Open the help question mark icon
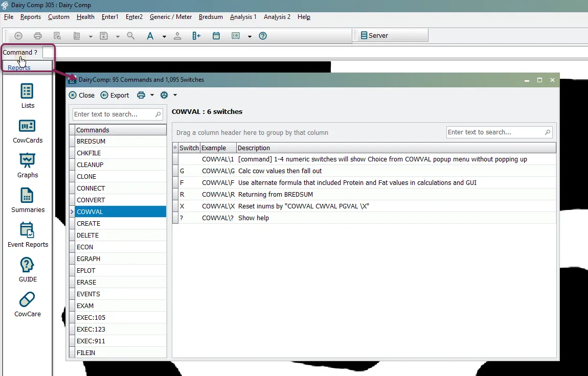588x376 pixels. [263, 36]
